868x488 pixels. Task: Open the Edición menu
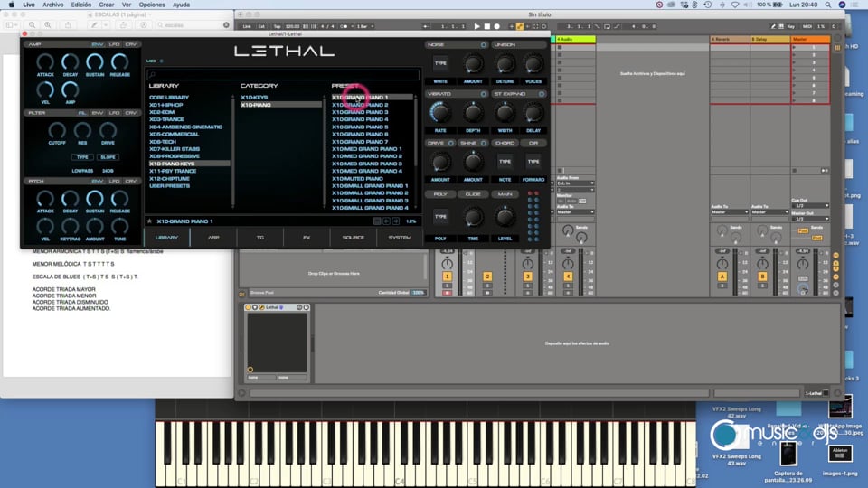[80, 5]
